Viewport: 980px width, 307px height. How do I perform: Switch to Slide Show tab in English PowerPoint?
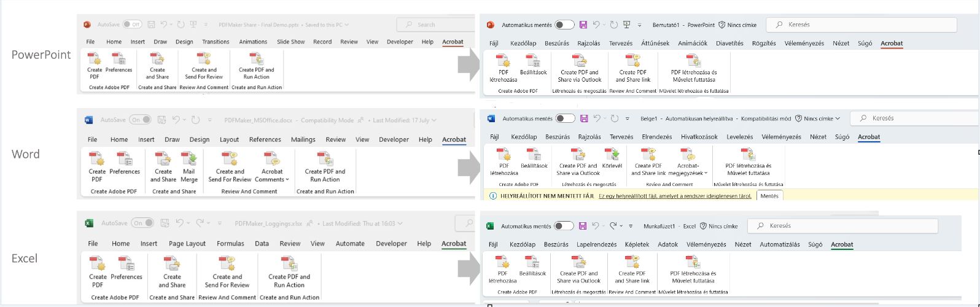pos(290,42)
